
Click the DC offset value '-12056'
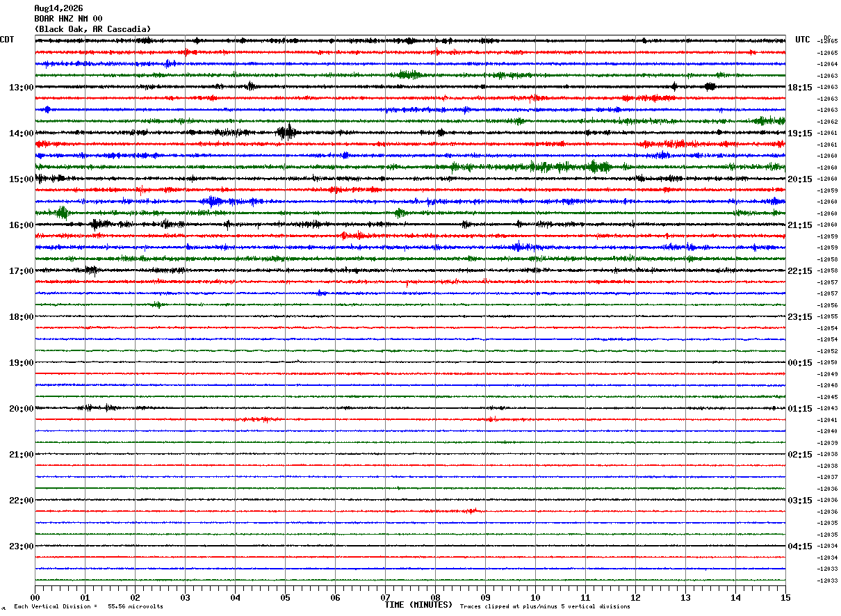(827, 305)
